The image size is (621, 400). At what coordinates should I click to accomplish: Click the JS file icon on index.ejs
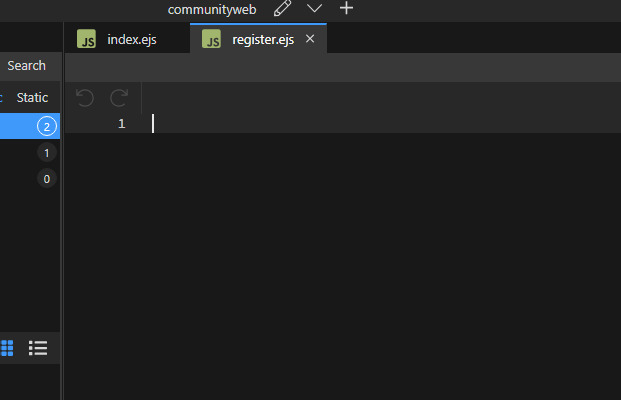[x=88, y=39]
